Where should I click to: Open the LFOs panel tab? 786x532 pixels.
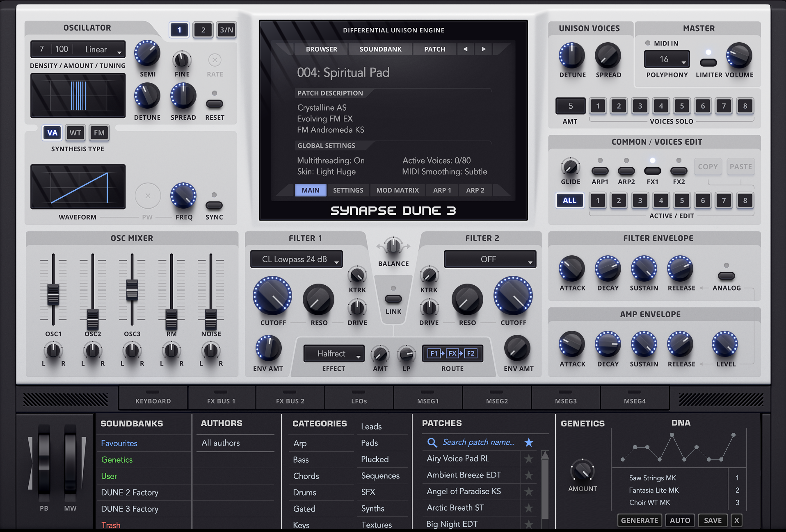[359, 398]
